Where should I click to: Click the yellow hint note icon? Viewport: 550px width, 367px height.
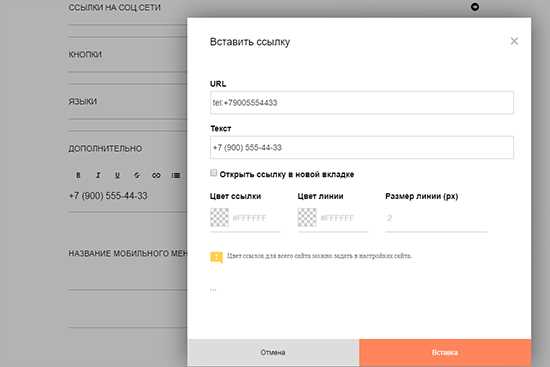coord(216,257)
